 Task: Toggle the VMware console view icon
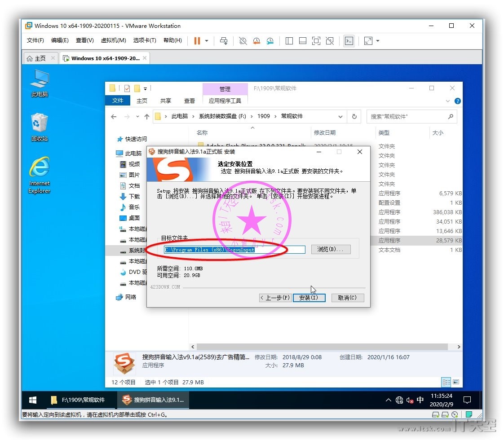(x=349, y=41)
